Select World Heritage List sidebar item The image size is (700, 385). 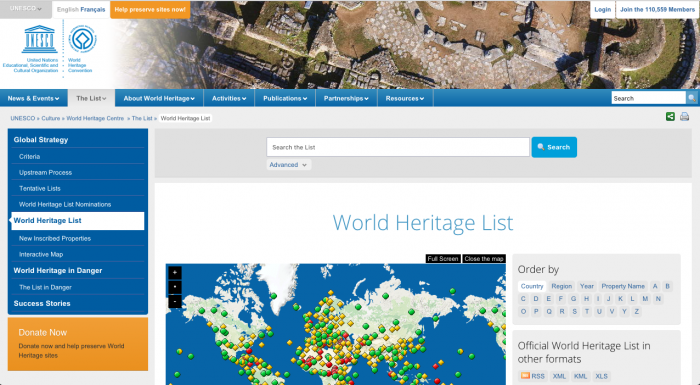pos(78,221)
